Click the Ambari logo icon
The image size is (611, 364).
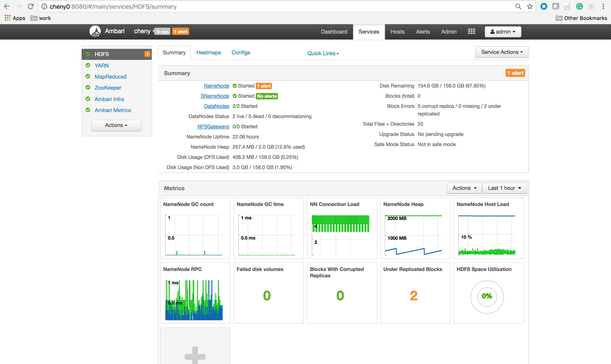[95, 31]
